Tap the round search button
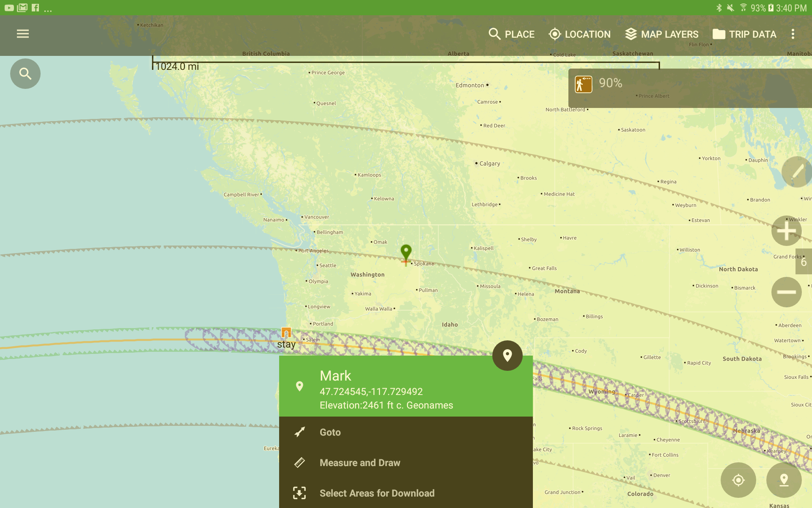Screen dimensions: 812x508 pyautogui.click(x=25, y=74)
